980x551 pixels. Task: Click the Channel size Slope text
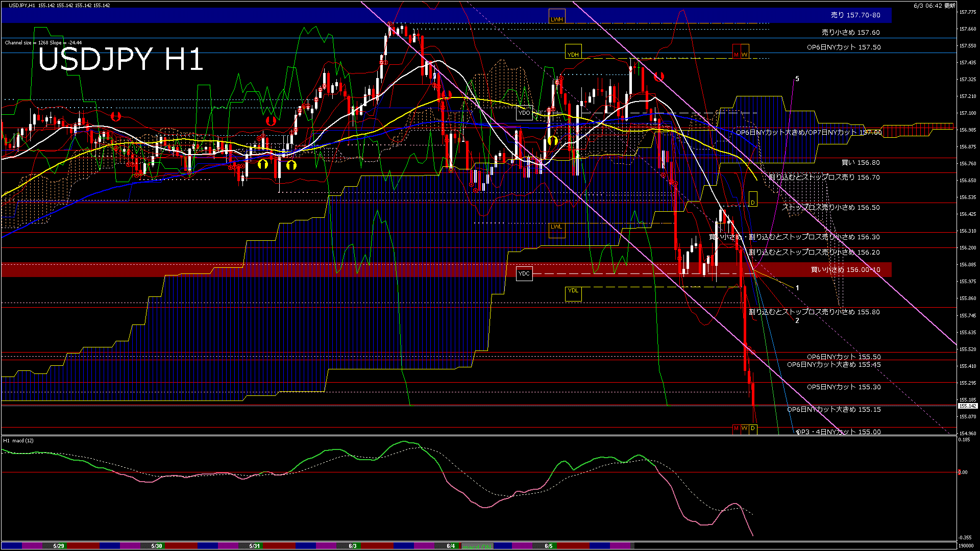coord(43,43)
